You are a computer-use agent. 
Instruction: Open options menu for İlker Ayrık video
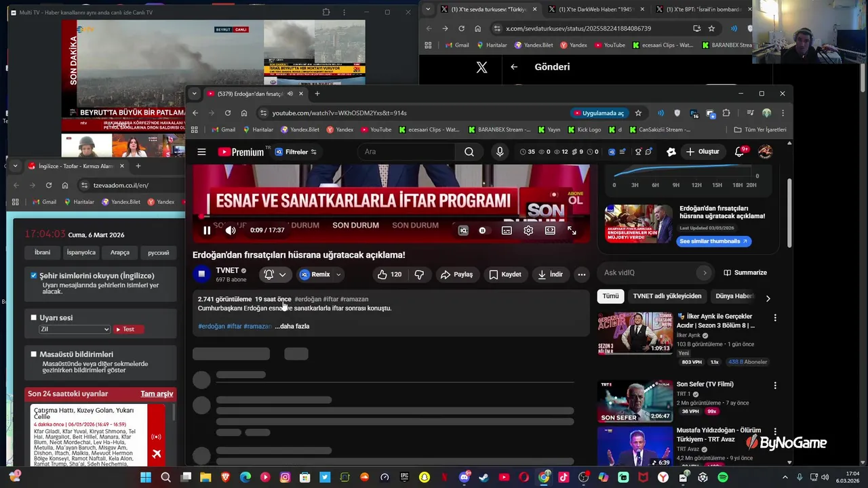[775, 317]
